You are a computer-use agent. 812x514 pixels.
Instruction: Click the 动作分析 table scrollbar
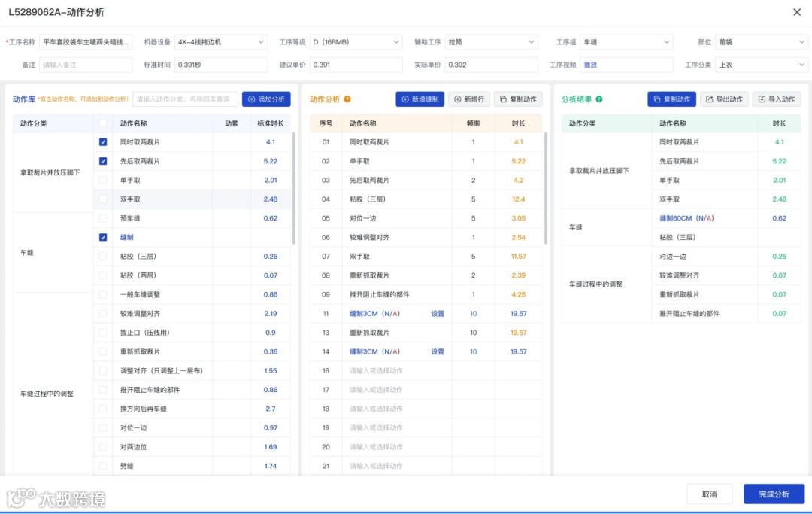545,189
